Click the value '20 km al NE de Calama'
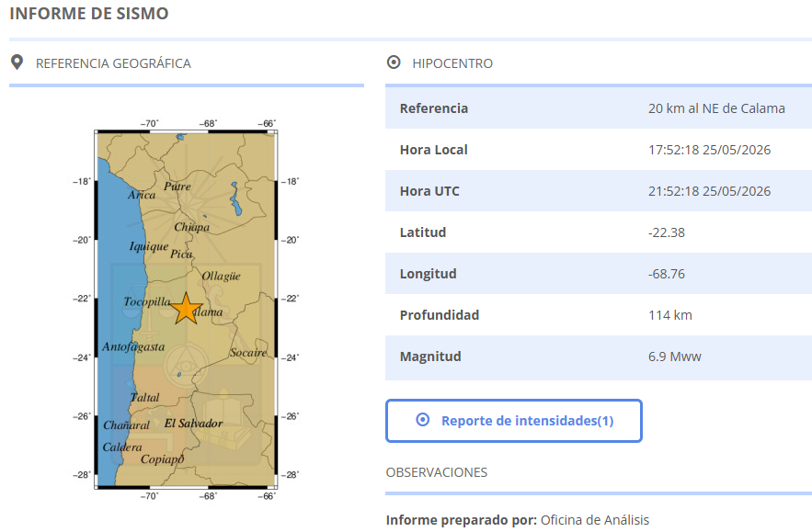This screenshot has height=532, width=812. click(x=716, y=108)
